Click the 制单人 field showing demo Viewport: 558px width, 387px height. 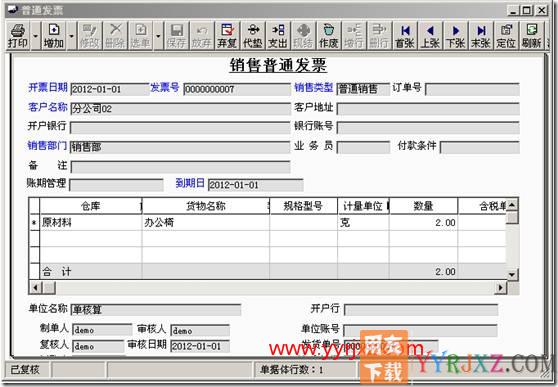[102, 330]
